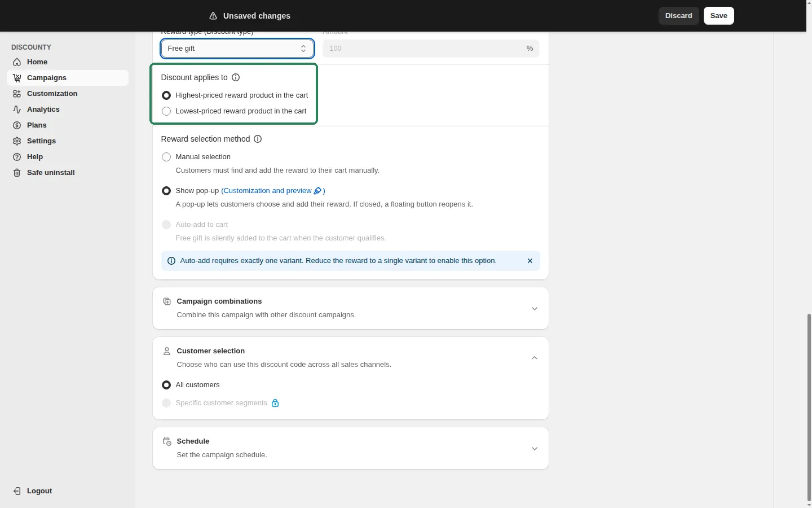812x508 pixels.
Task: Select Highest-priced reward product radio
Action: click(166, 95)
